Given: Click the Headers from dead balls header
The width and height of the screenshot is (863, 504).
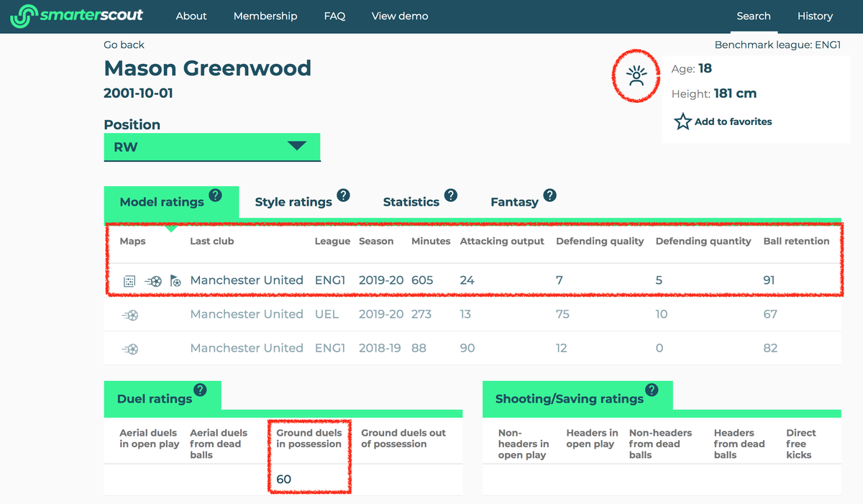Looking at the screenshot, I should pos(739,444).
